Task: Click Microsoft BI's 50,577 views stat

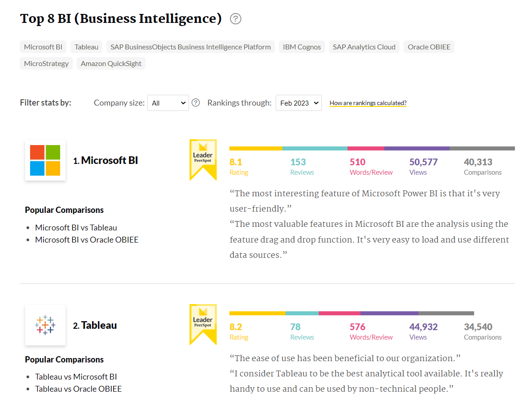Action: [x=423, y=162]
